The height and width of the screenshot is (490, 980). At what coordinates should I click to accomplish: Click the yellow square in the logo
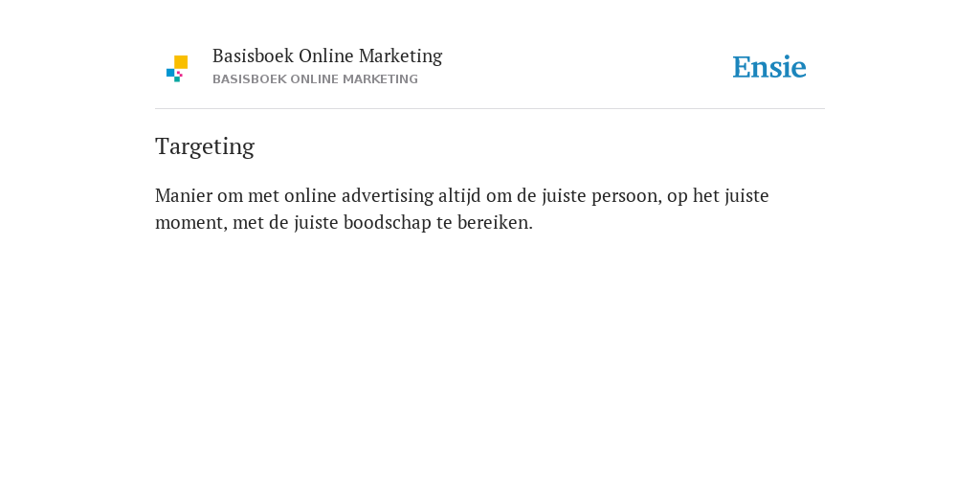181,62
